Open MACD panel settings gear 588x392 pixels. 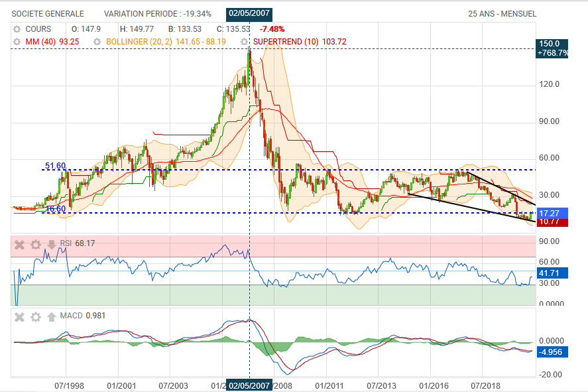click(x=36, y=316)
